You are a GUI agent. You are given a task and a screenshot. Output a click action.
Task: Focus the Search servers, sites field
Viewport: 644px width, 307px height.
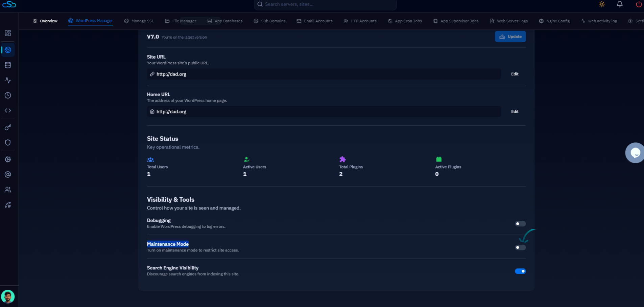[x=325, y=5]
